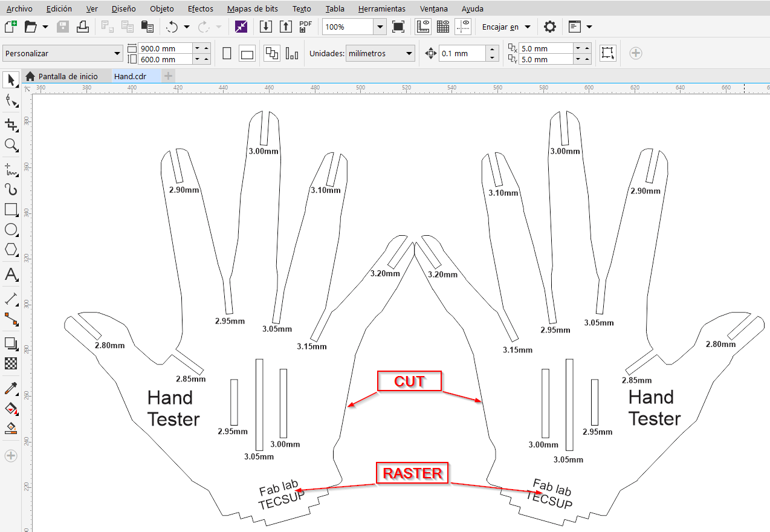Click the New document icon

[10, 27]
